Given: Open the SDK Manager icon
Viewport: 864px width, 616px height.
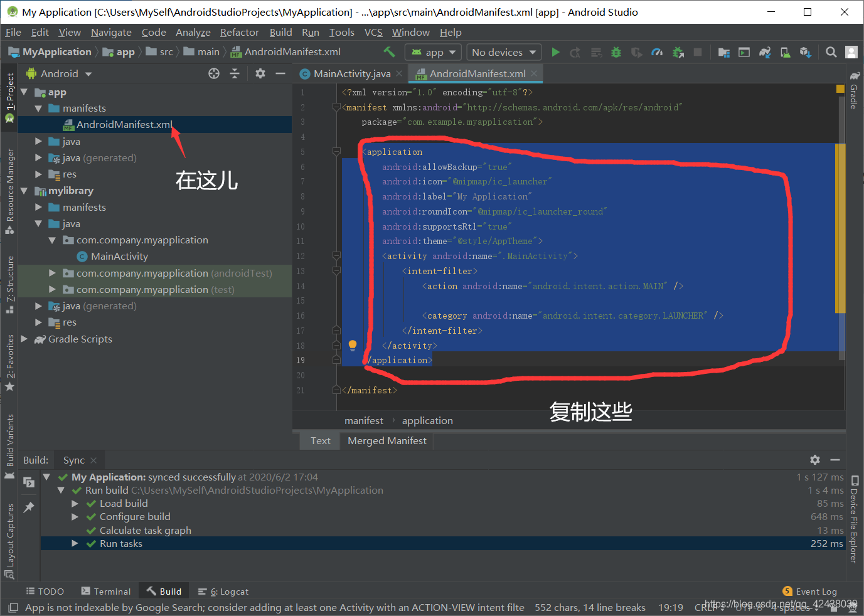Looking at the screenshot, I should point(806,52).
